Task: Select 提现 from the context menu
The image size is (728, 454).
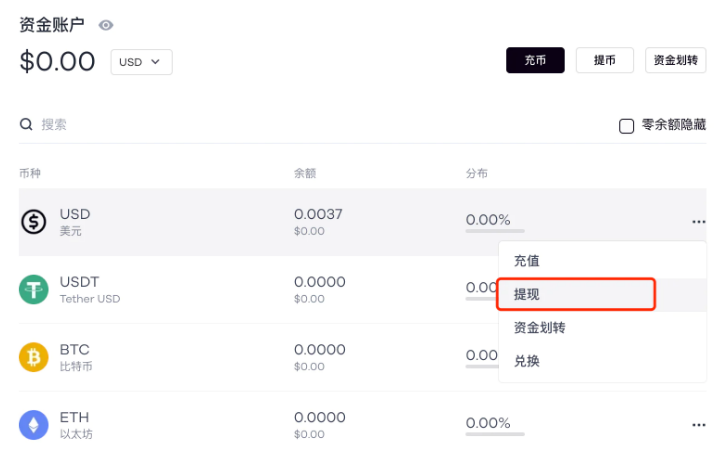Action: (x=527, y=295)
